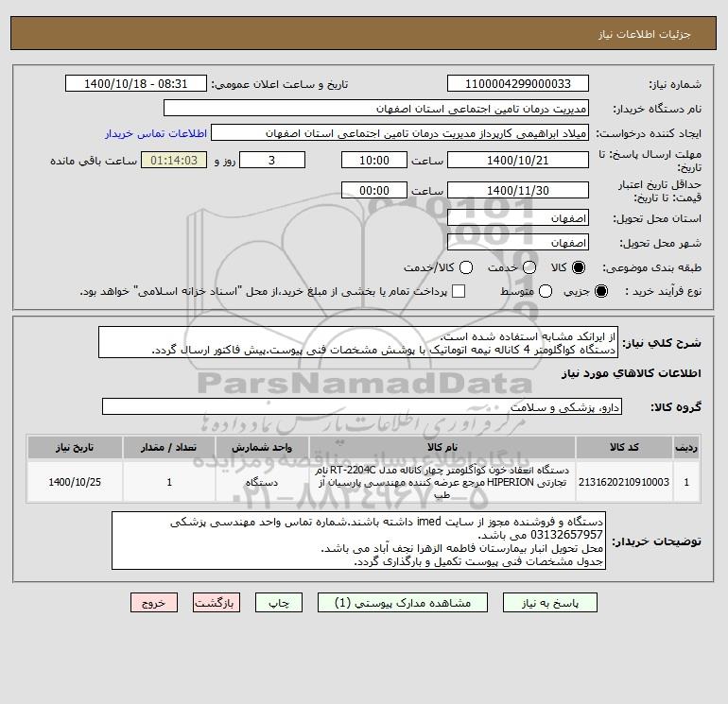
Task: Click the response deadline date 1400/10/21
Action: tap(518, 160)
